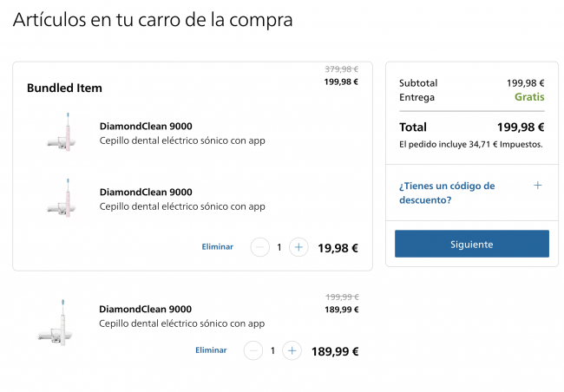Click Eliminar for the white DiamondClean 9000
Image resolution: width=564 pixels, height=392 pixels.
211,350
